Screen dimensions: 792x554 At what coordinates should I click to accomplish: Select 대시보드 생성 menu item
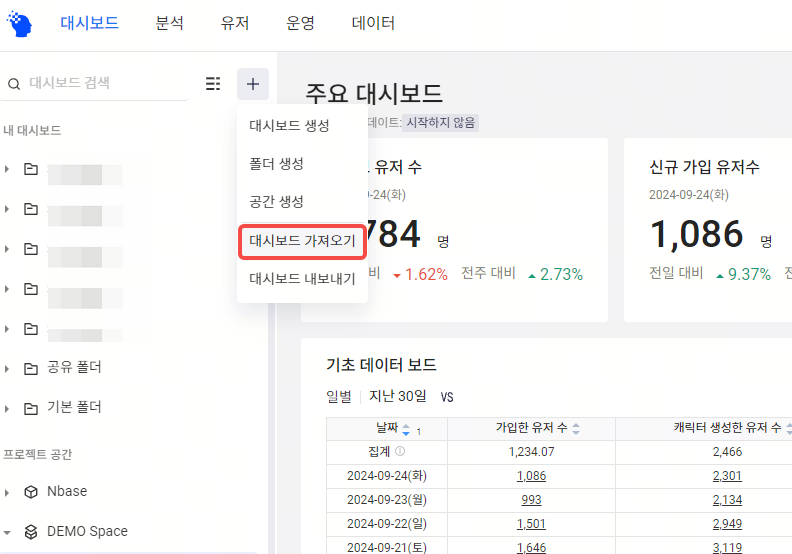coord(302,125)
